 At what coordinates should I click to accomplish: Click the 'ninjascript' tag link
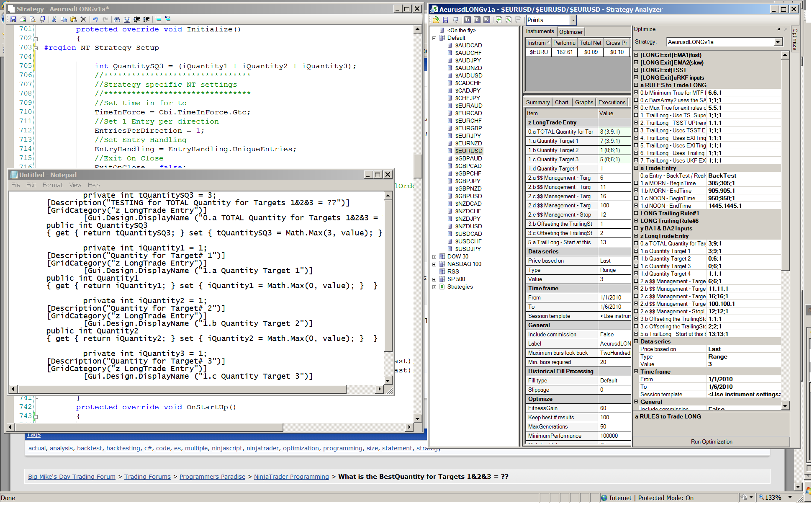[x=227, y=448]
